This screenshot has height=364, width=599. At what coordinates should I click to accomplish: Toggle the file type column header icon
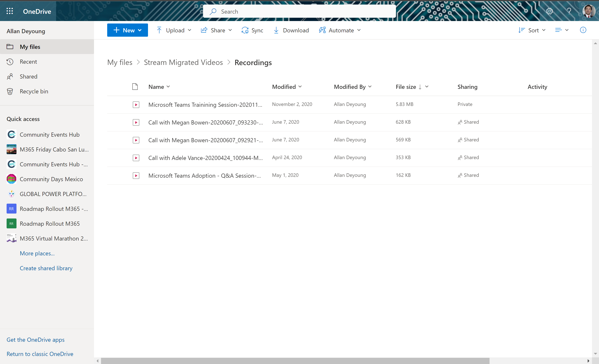135,87
